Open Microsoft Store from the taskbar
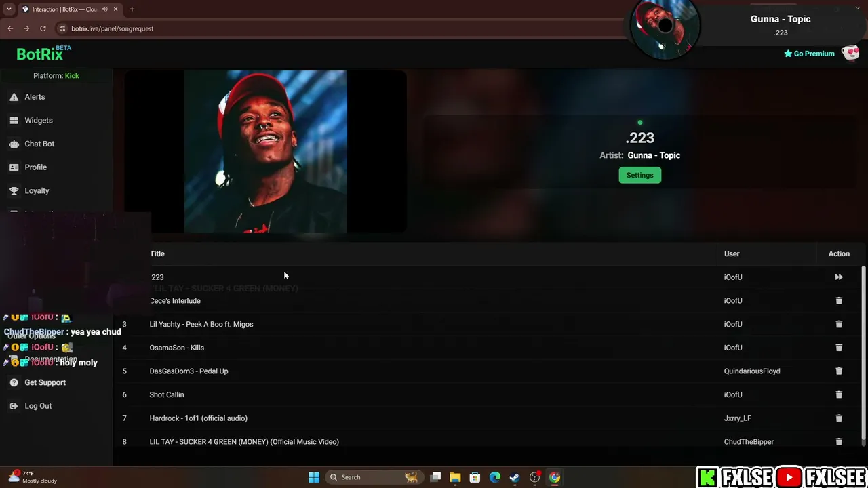 475,477
